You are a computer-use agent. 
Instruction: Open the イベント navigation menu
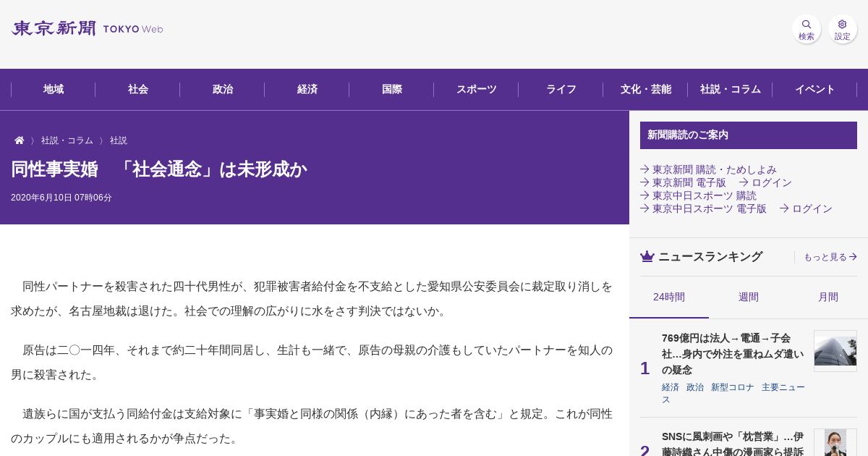[x=815, y=89]
